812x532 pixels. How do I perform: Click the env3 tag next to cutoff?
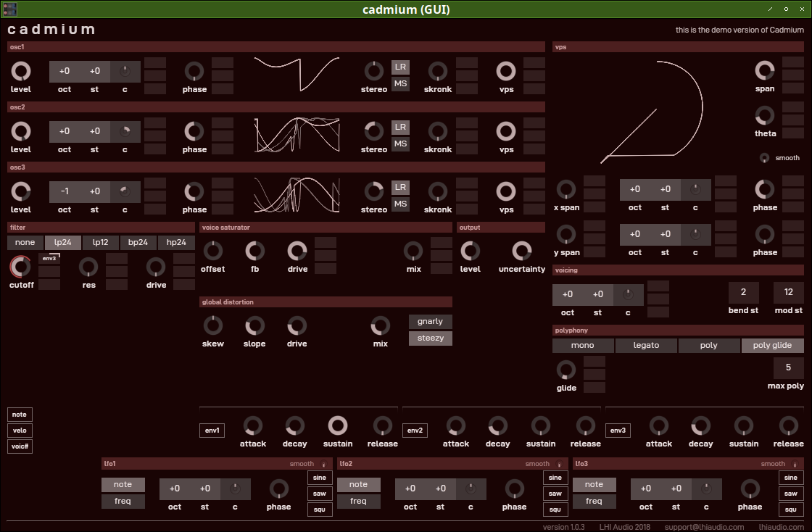tap(49, 258)
